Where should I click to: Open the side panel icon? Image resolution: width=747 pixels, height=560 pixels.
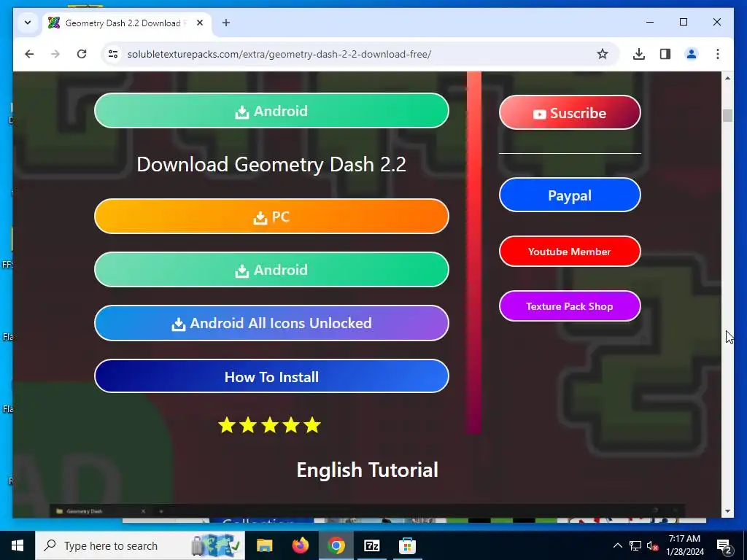(x=665, y=54)
